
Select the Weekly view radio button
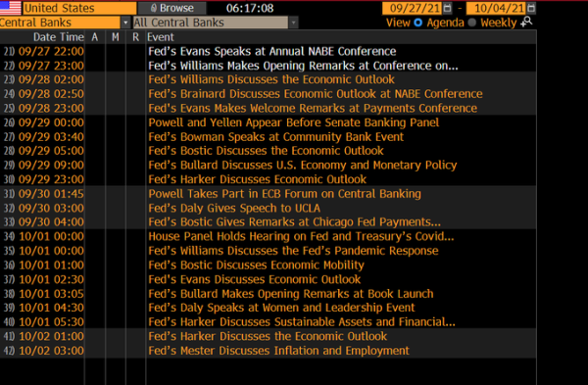472,23
